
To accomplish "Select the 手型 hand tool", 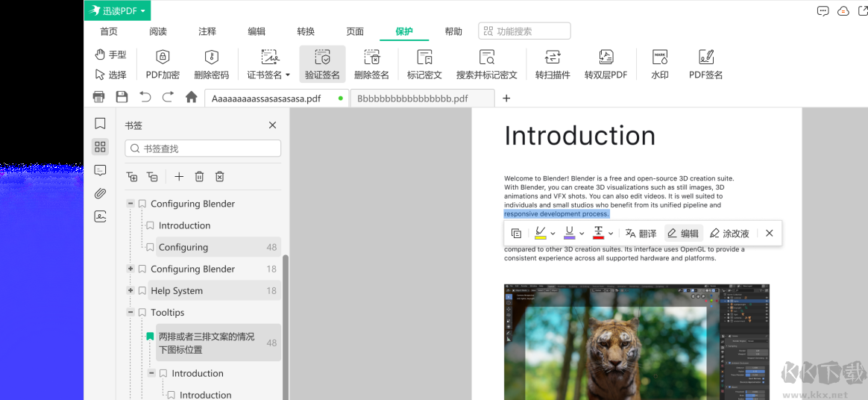I will pyautogui.click(x=110, y=54).
